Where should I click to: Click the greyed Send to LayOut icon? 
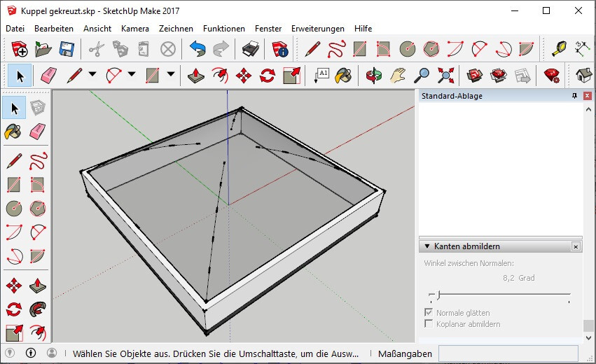pos(522,75)
